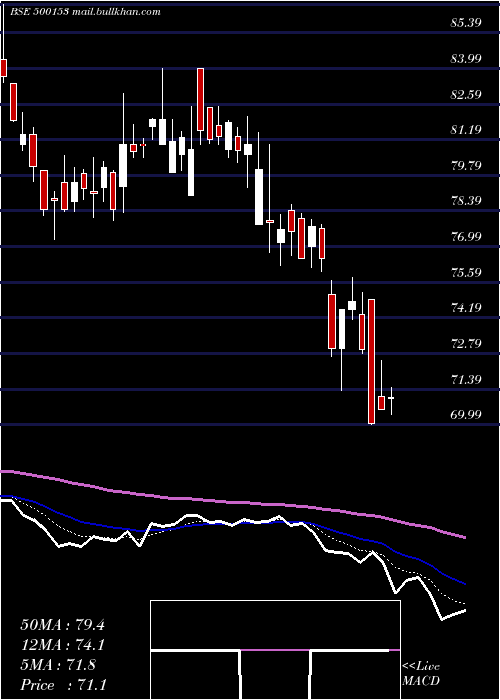This screenshot has height=700, width=500.
Task: Select the 85.39 price axis label
Action: [x=466, y=22]
